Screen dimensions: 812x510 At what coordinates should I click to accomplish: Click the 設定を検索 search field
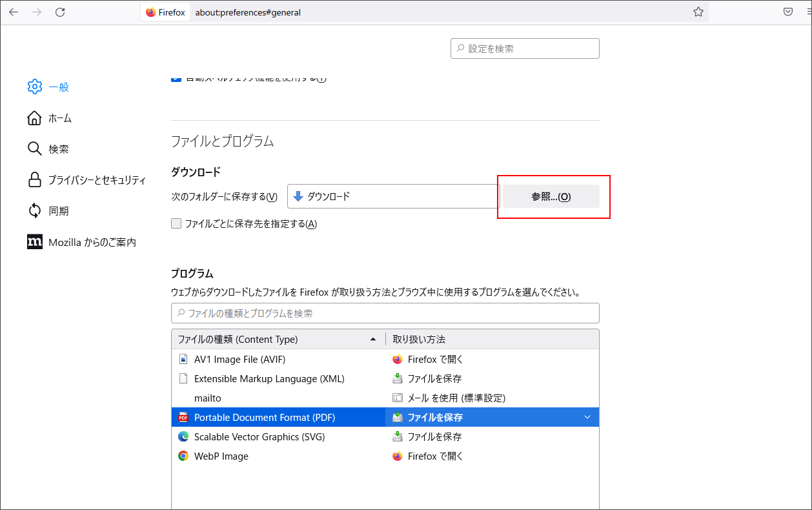pos(524,48)
